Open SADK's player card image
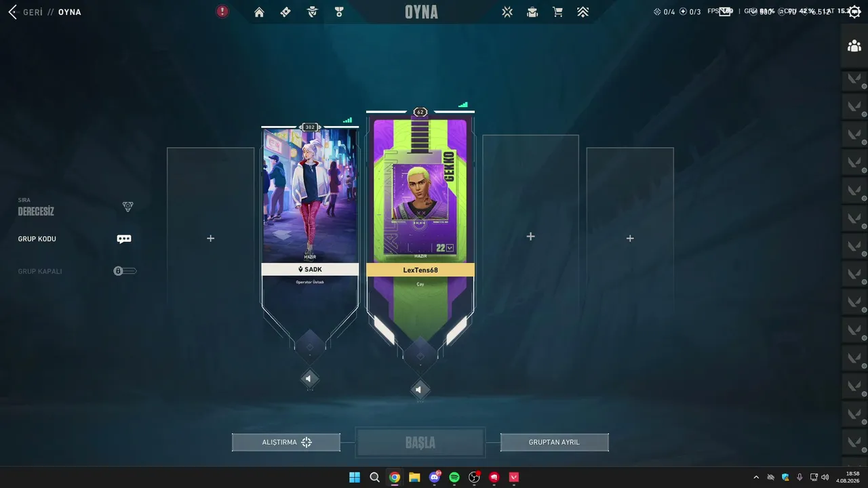This screenshot has height=488, width=868. (x=310, y=195)
